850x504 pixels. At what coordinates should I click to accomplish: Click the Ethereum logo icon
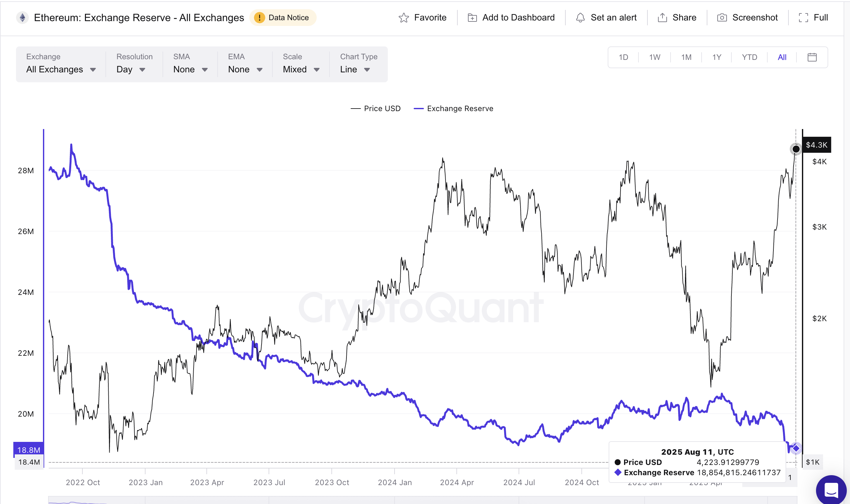(x=22, y=18)
